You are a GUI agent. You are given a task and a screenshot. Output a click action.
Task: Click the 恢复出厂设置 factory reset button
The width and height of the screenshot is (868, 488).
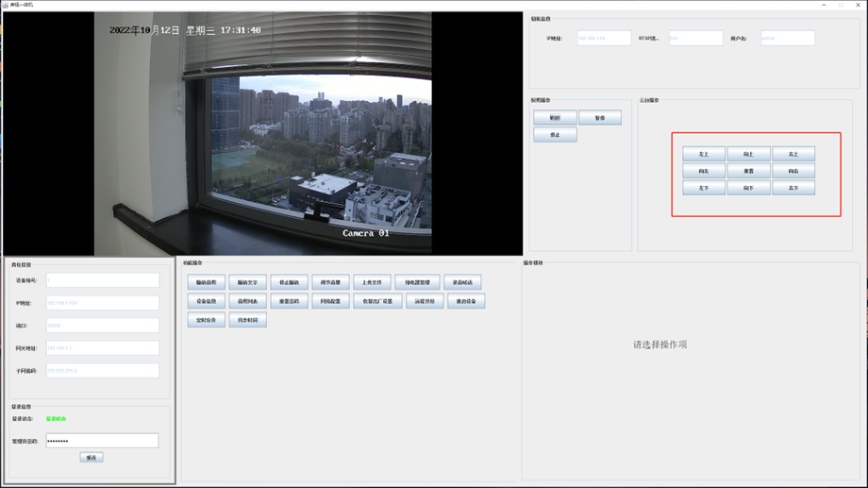[x=377, y=301]
